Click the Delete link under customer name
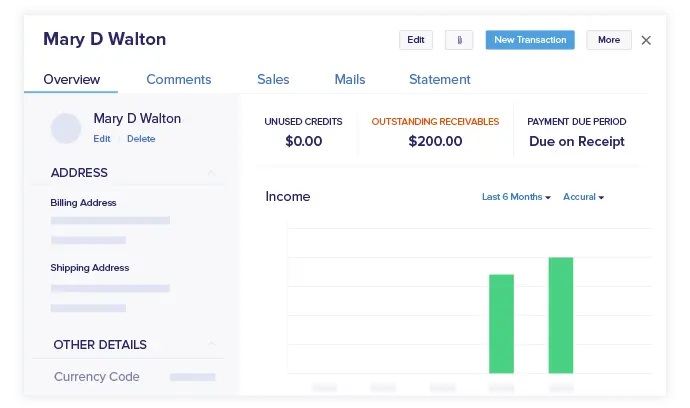 pyautogui.click(x=141, y=139)
